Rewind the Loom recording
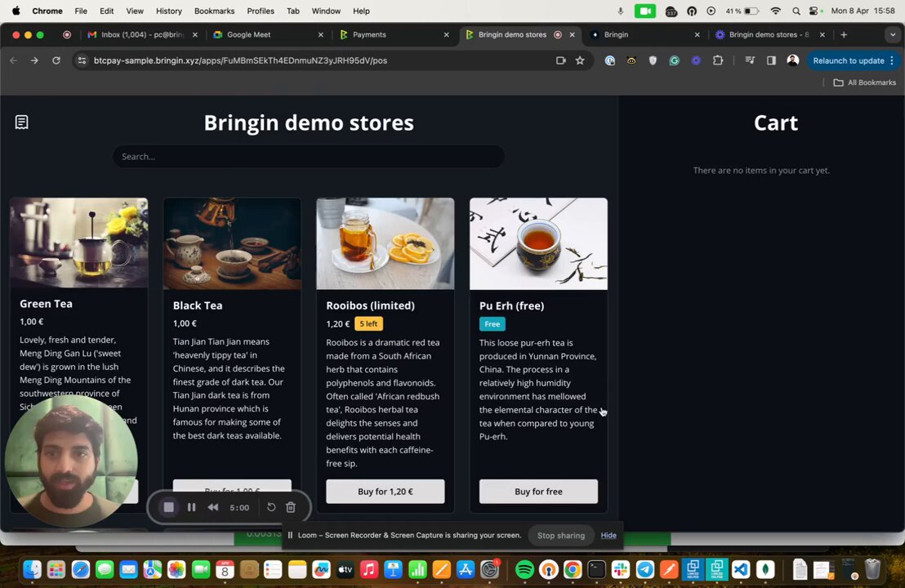 213,507
